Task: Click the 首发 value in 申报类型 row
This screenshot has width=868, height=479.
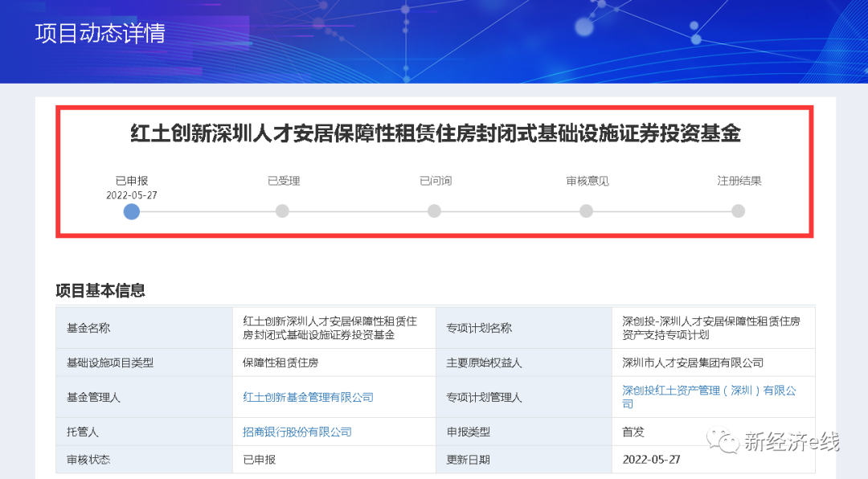Action: (x=633, y=432)
